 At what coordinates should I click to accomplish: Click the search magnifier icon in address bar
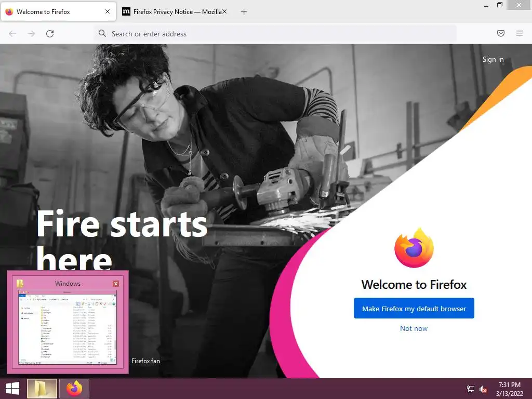pyautogui.click(x=102, y=33)
